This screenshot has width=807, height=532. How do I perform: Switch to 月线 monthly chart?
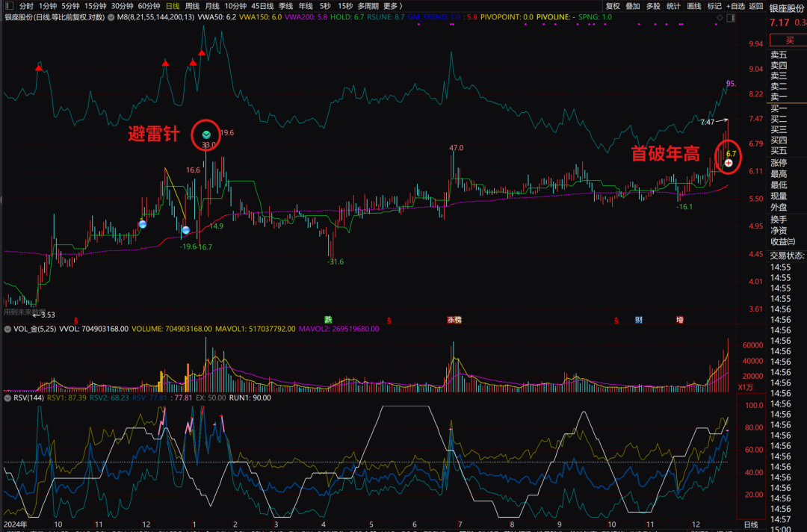212,6
